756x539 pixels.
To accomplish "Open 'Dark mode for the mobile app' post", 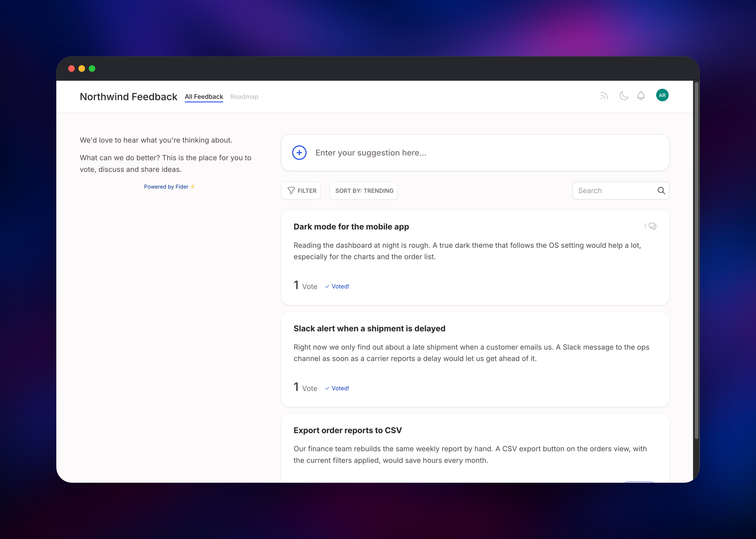I will click(x=351, y=227).
